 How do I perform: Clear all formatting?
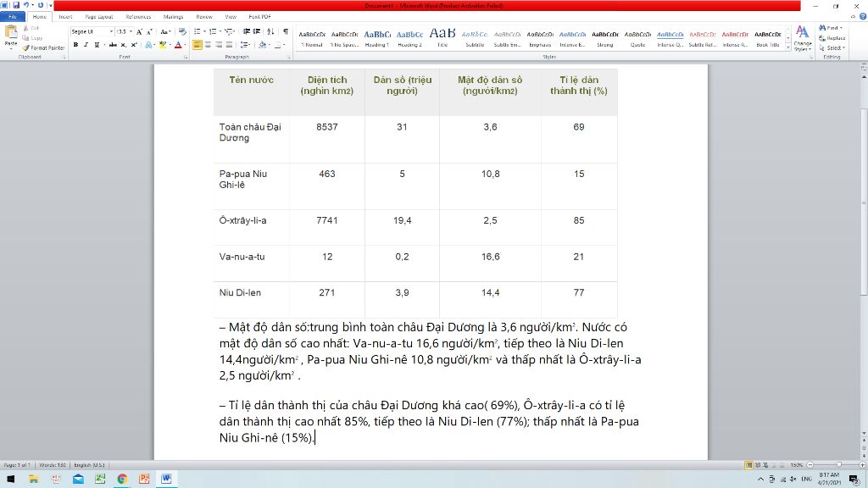click(x=182, y=32)
